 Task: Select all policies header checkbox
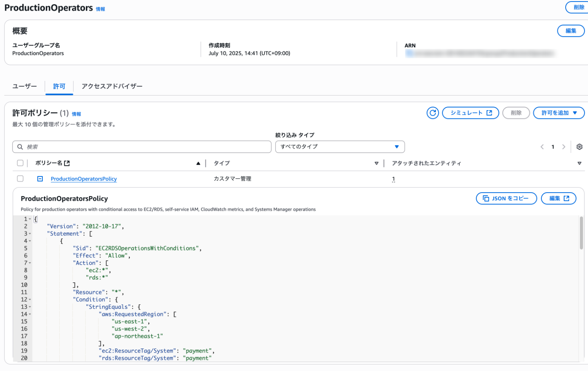20,163
